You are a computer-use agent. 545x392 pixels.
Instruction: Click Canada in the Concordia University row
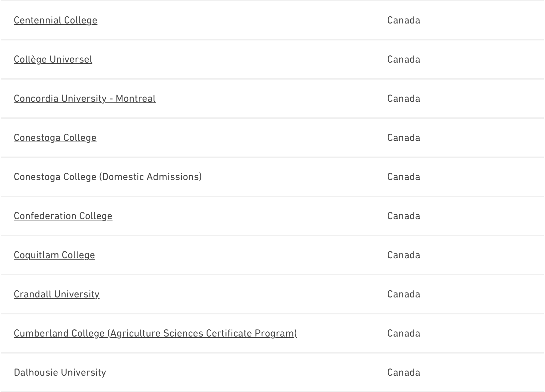pos(403,98)
